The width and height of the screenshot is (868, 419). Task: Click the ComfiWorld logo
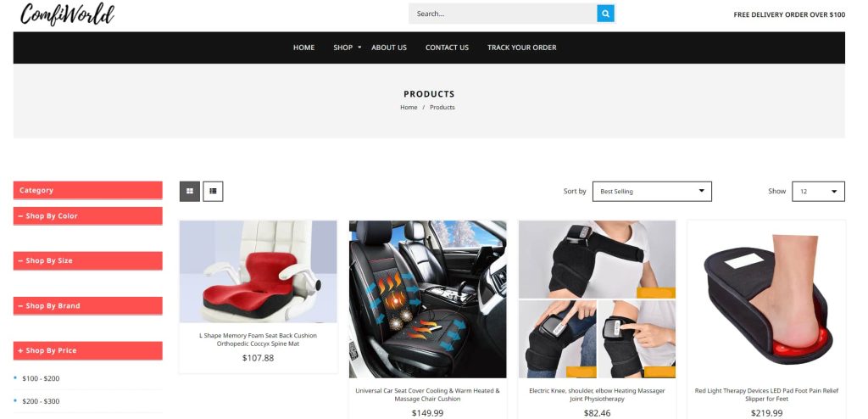point(67,14)
